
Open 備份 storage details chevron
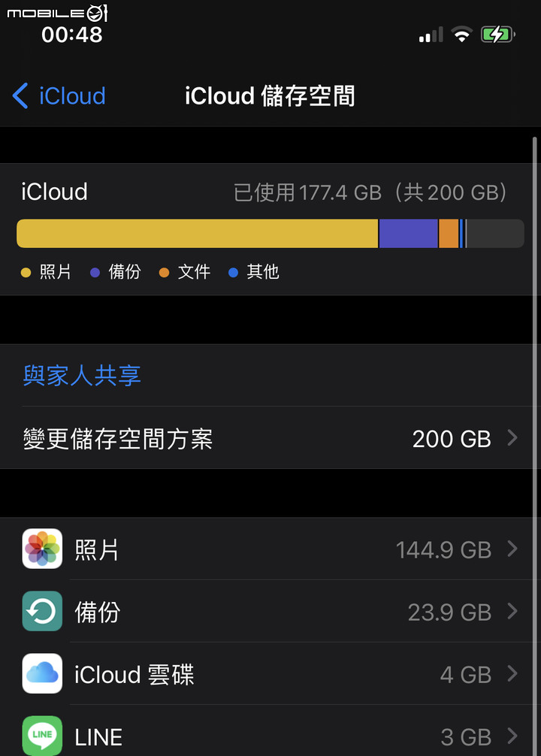pyautogui.click(x=512, y=611)
